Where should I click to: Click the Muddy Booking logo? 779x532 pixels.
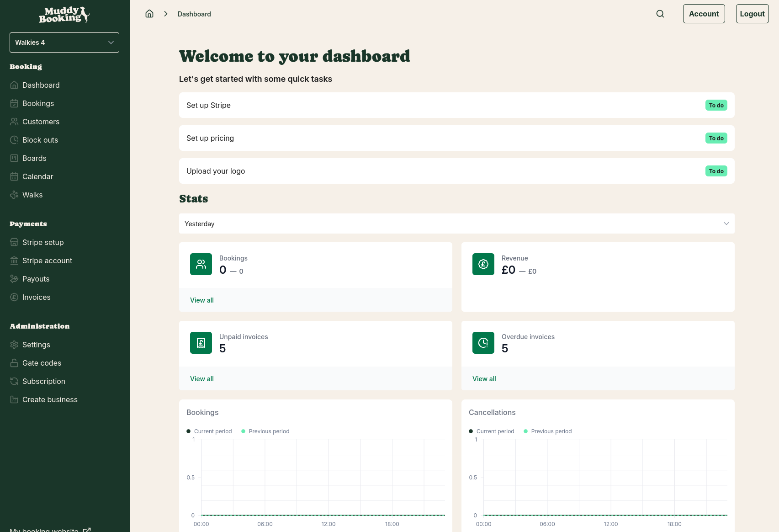pos(64,14)
